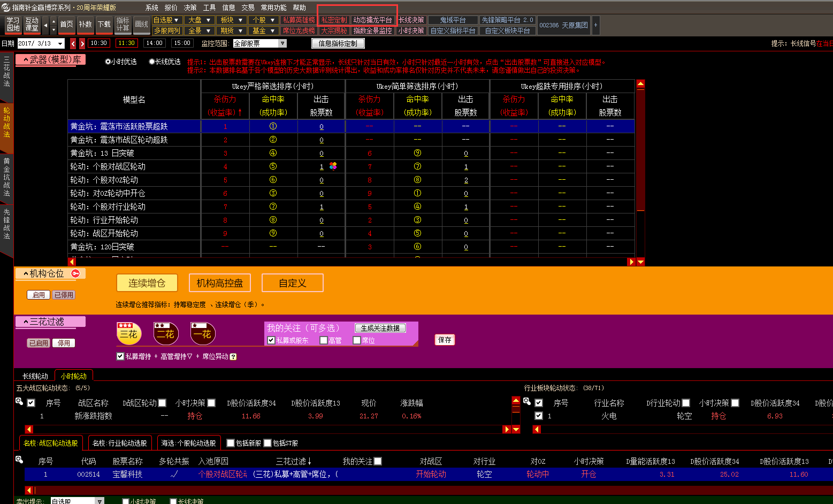Open the 监控范围 全部股票 dropdown
Screen dimensions: 833x504
(282, 43)
